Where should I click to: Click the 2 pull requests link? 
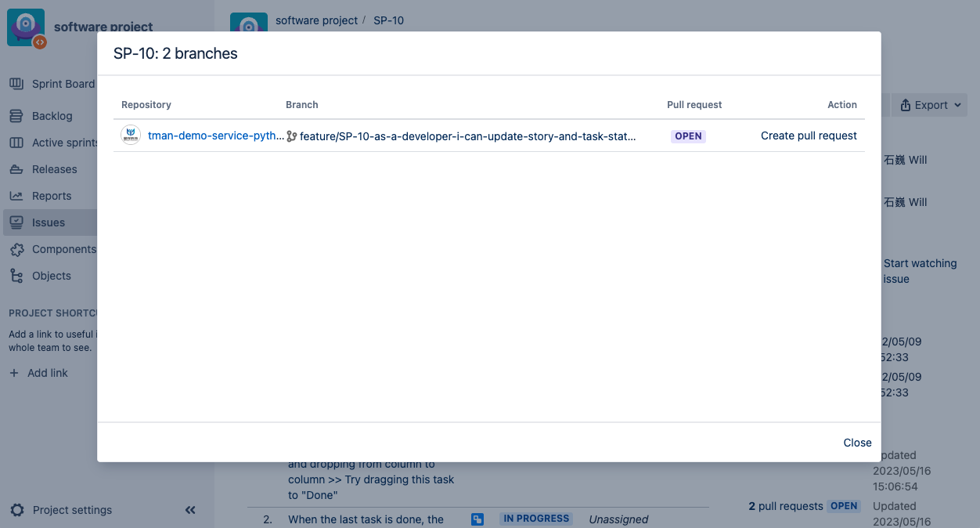click(786, 506)
